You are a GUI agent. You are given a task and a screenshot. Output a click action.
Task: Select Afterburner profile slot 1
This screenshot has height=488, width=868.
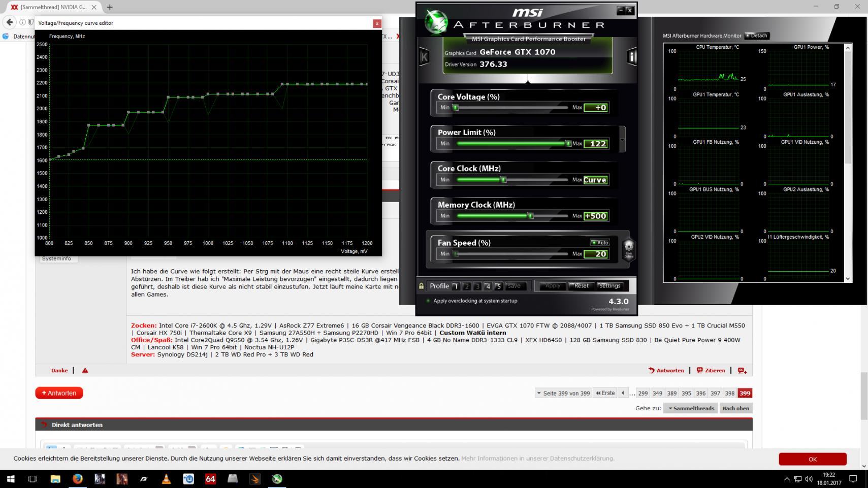(456, 286)
